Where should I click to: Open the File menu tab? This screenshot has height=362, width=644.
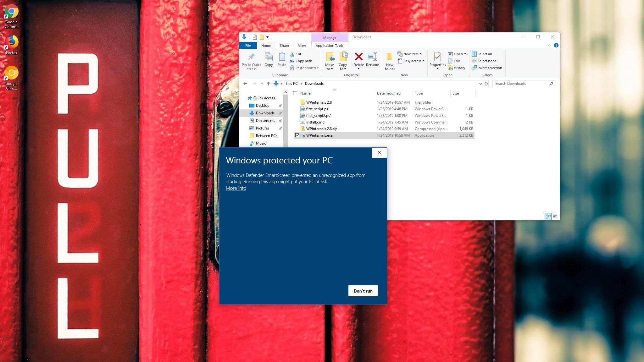tap(248, 46)
